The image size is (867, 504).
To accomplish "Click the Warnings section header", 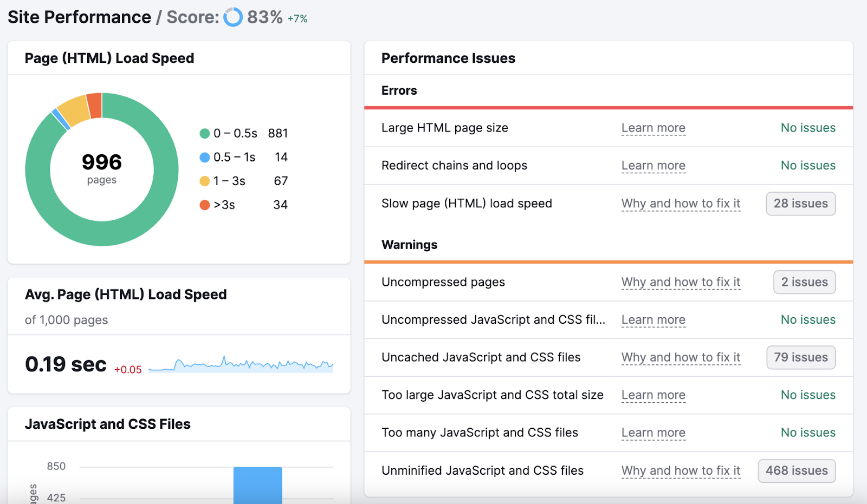I will click(410, 245).
